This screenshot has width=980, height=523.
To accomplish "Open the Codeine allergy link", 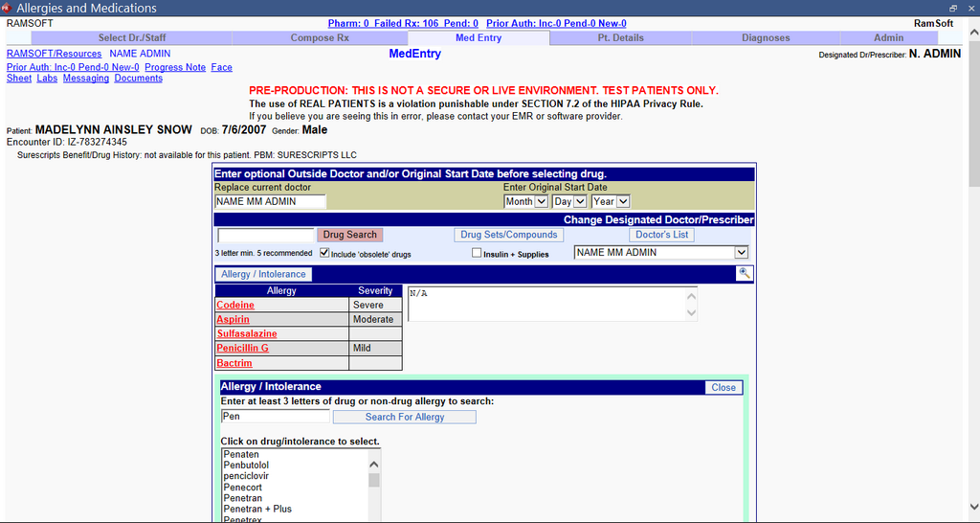I will point(235,305).
